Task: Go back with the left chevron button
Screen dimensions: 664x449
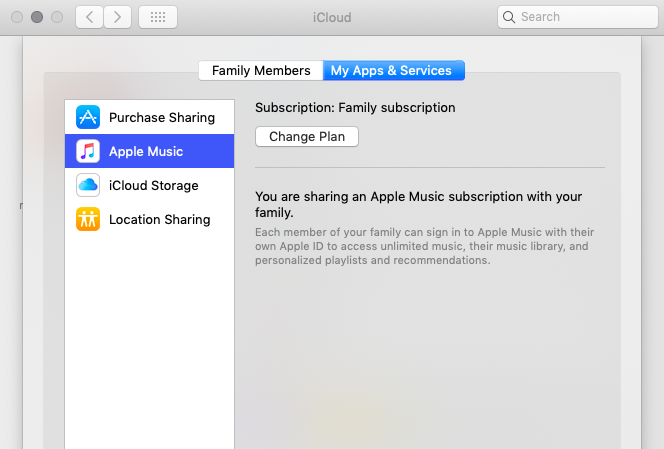Action: coord(89,17)
